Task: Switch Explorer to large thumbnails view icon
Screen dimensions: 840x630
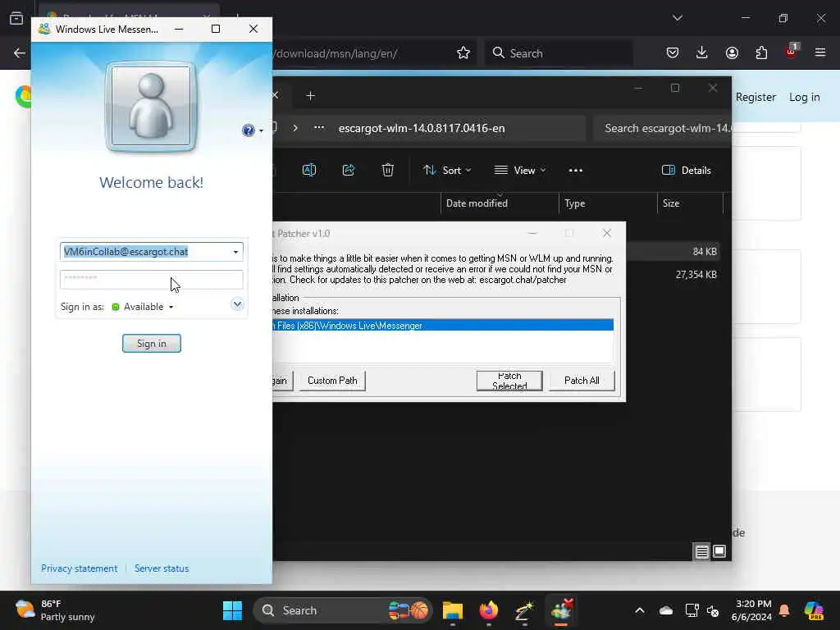Action: (x=719, y=551)
